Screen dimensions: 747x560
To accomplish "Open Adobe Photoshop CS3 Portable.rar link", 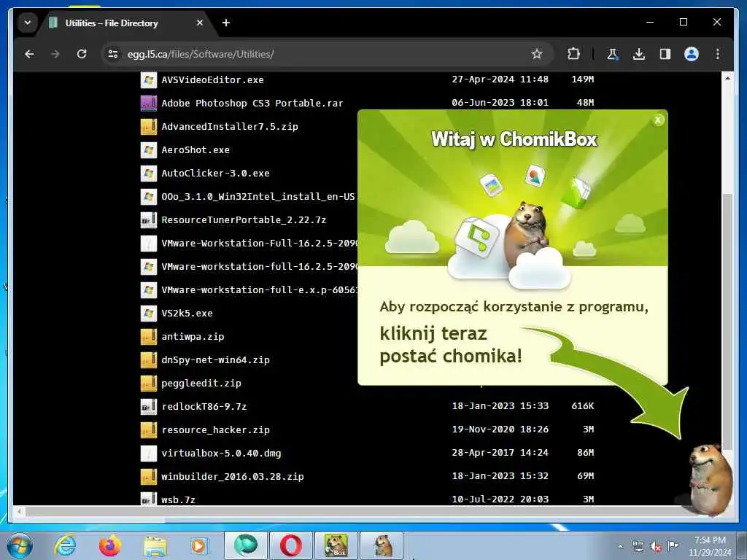I will pyautogui.click(x=252, y=104).
